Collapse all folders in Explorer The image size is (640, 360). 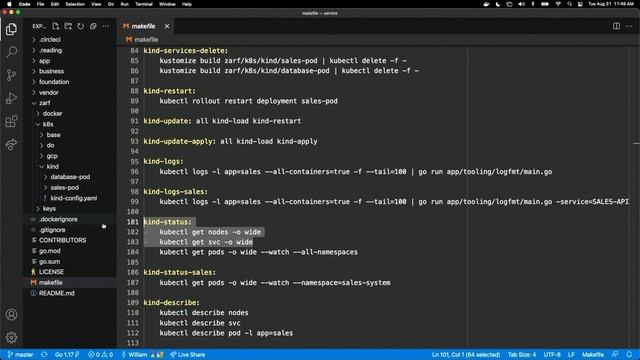point(93,26)
